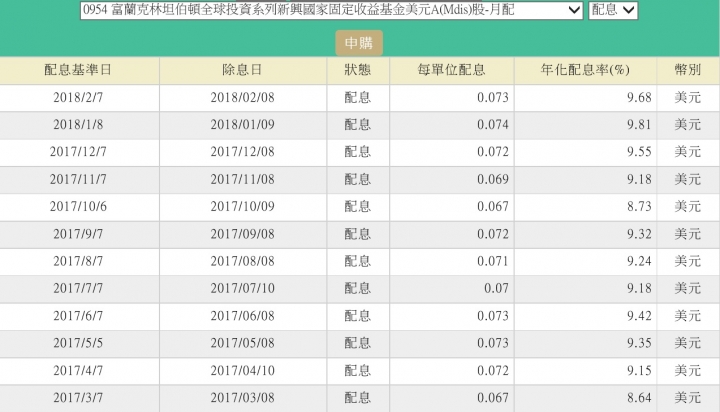Select base date cell 2017/8/7
This screenshot has width=720, height=412.
[78, 261]
